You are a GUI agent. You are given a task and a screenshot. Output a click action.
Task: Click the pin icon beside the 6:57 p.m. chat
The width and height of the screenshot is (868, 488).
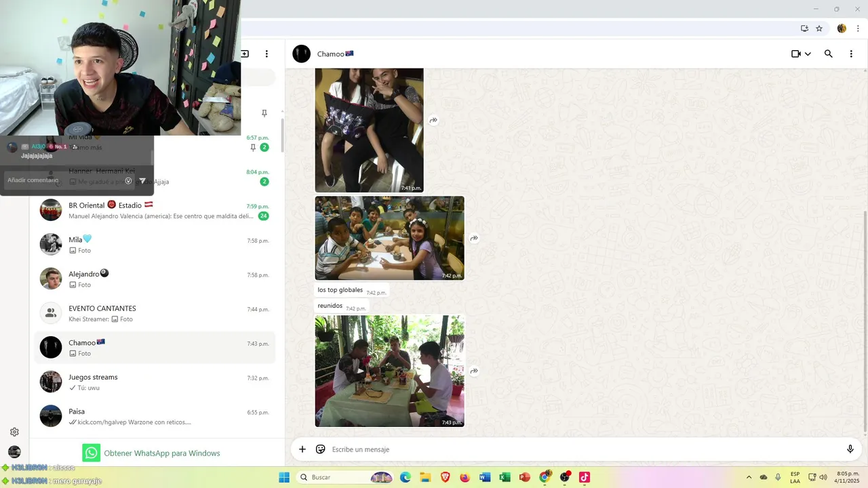(x=253, y=147)
